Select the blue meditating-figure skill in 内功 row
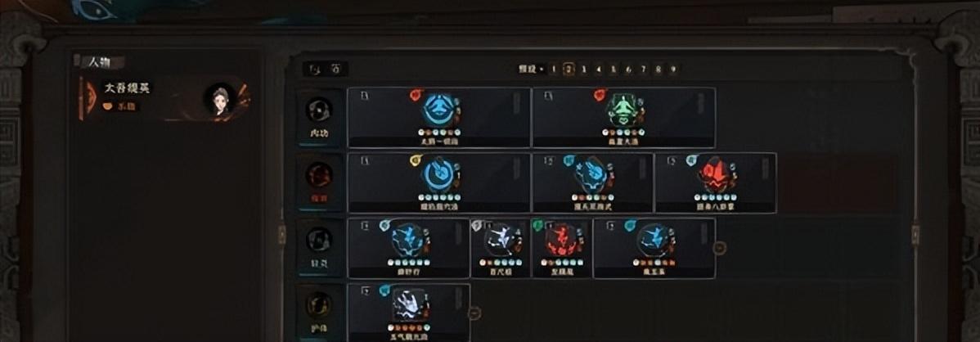The height and width of the screenshot is (342, 980). click(x=438, y=110)
